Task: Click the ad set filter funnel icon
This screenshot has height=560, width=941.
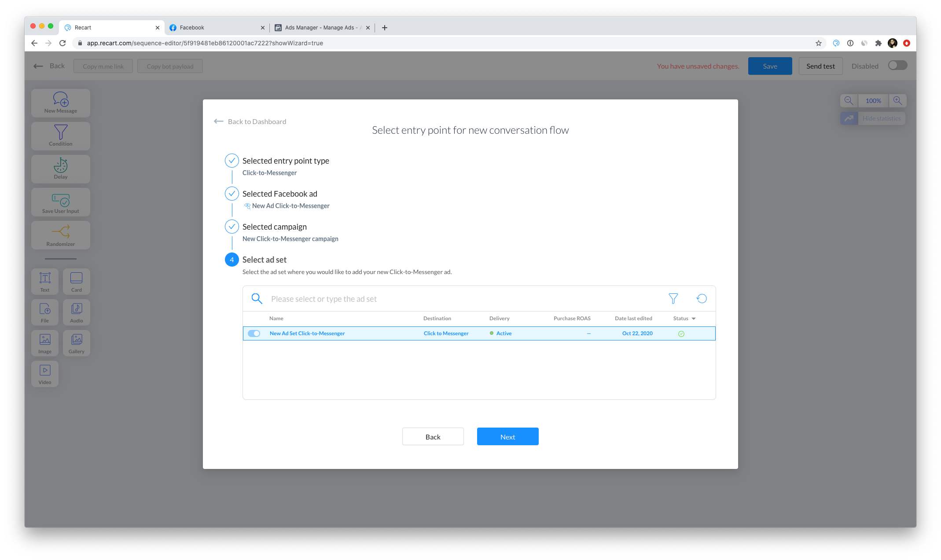Action: [673, 299]
